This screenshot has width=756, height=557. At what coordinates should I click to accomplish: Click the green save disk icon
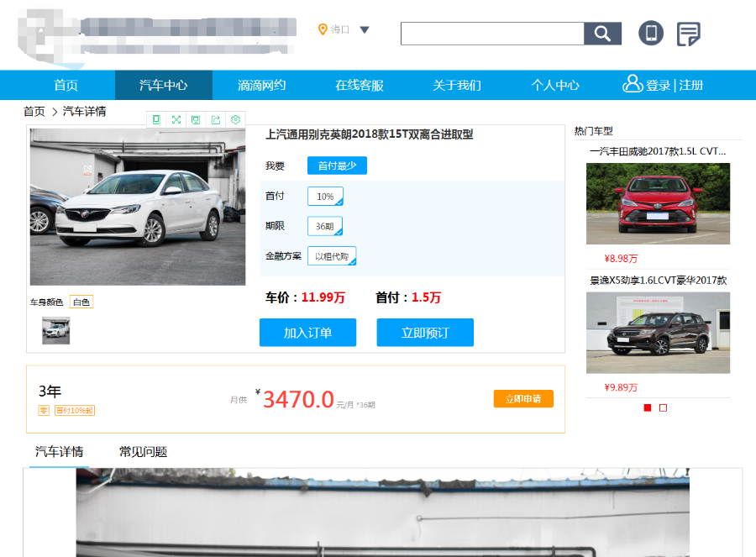(196, 119)
